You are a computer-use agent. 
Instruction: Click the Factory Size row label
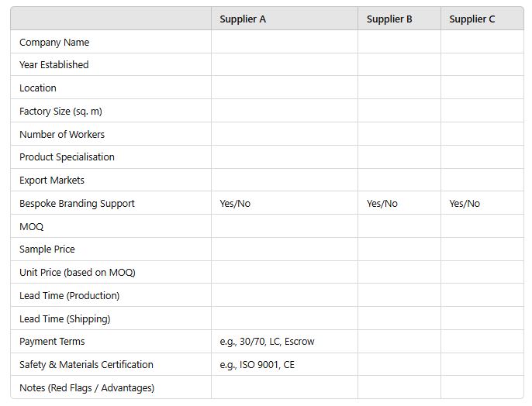(x=60, y=112)
